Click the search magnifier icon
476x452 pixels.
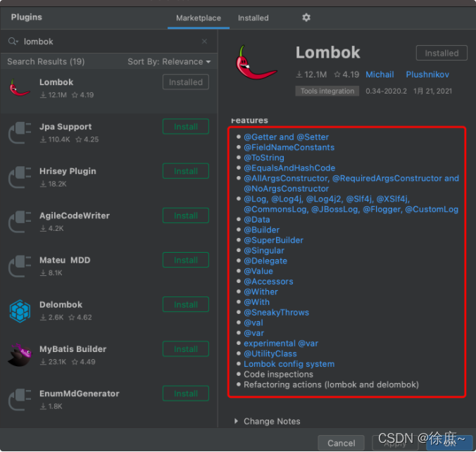point(13,42)
